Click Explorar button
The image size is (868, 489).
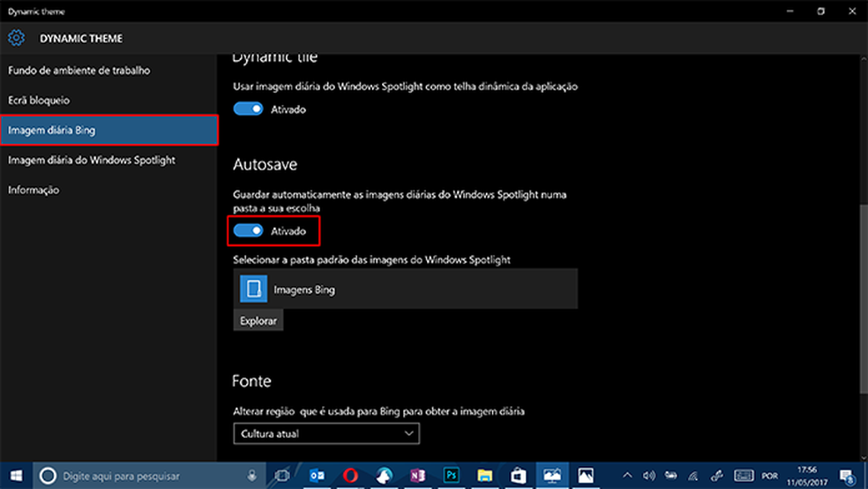(258, 320)
